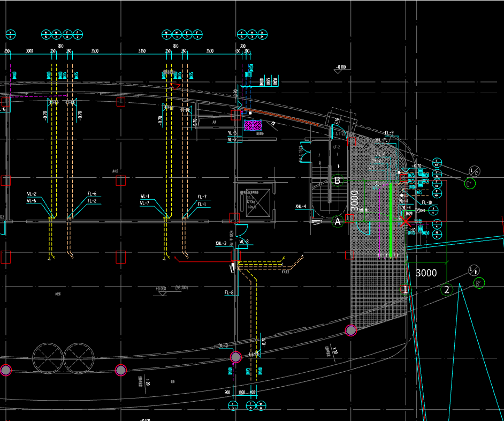The height and width of the screenshot is (421, 504).
Task: Select the WL-6 pipe label
Action: click(x=32, y=201)
